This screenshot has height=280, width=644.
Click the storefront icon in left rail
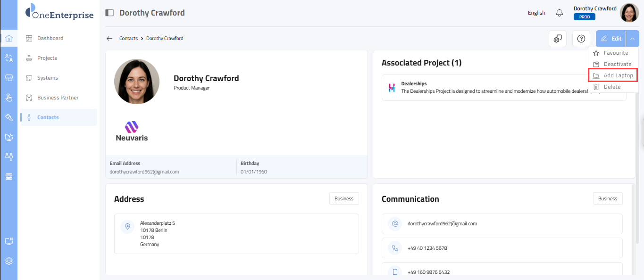pyautogui.click(x=8, y=78)
